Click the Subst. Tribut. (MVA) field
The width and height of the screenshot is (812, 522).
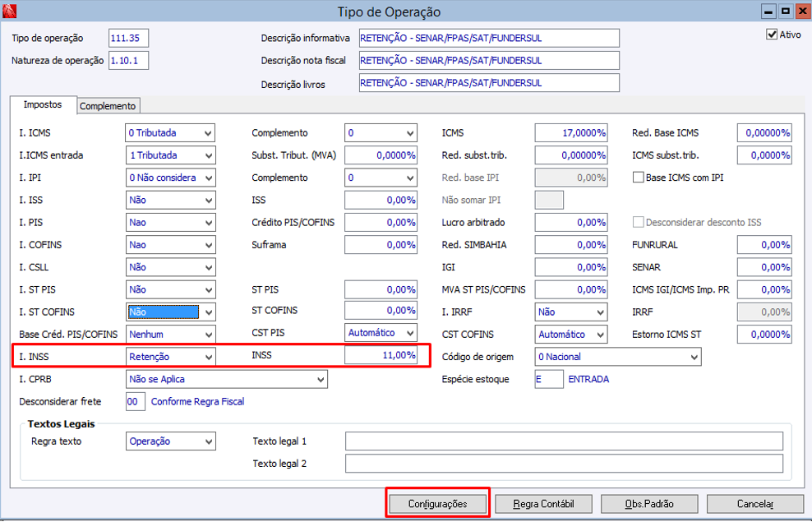point(381,155)
